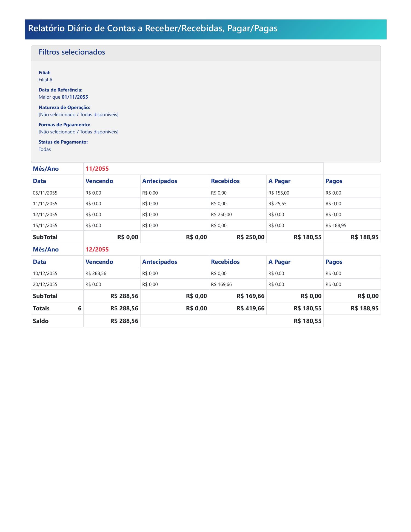411x532 pixels.
Task: Select the "Saldo" row label
Action: [x=41, y=321]
